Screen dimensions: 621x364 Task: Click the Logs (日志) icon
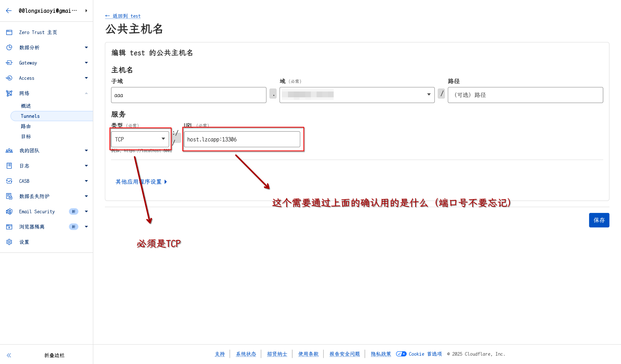pos(9,166)
